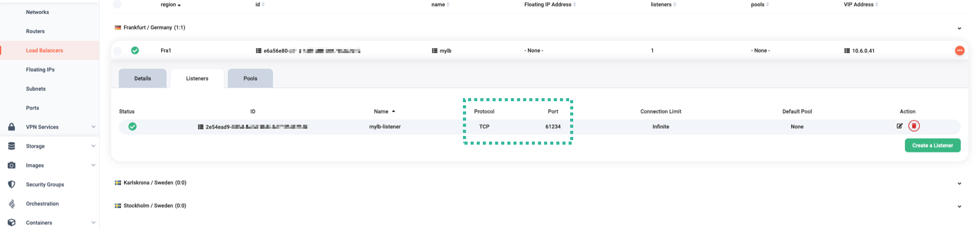This screenshot has width=980, height=230.
Task: Click the mylb-listener status checkmark
Action: coord(132,126)
